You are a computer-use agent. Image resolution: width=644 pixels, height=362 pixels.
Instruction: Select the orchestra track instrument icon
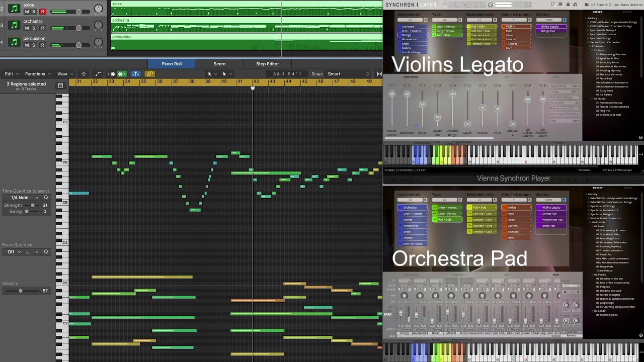coord(14,25)
